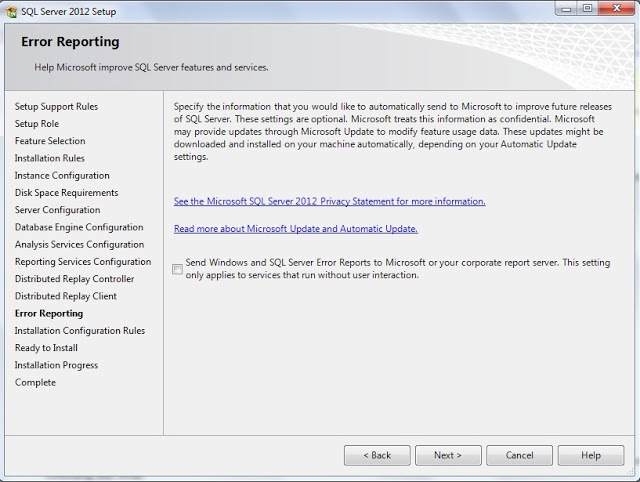
Task: Open Analysis Services Configuration step
Action: pos(79,244)
